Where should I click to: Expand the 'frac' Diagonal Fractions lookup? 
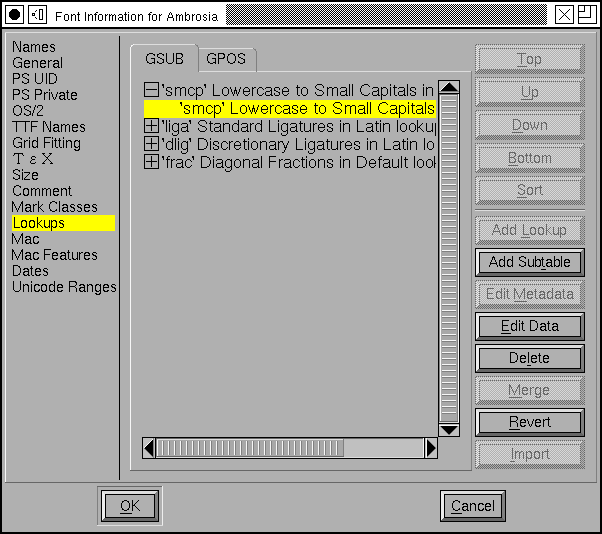(151, 163)
